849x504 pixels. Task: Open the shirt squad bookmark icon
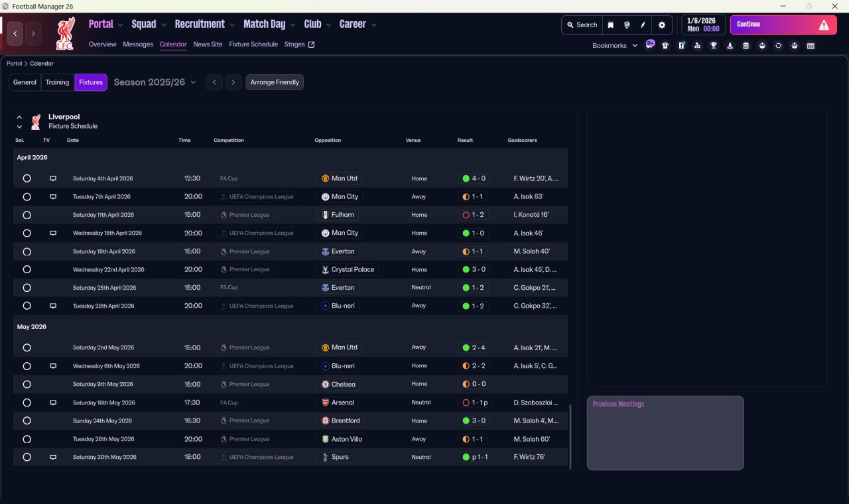(665, 46)
